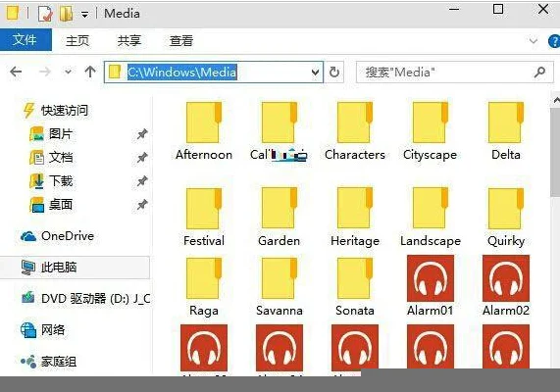Open the quick access toolbar dropdown
Image resolution: width=560 pixels, height=392 pixels.
click(x=84, y=15)
